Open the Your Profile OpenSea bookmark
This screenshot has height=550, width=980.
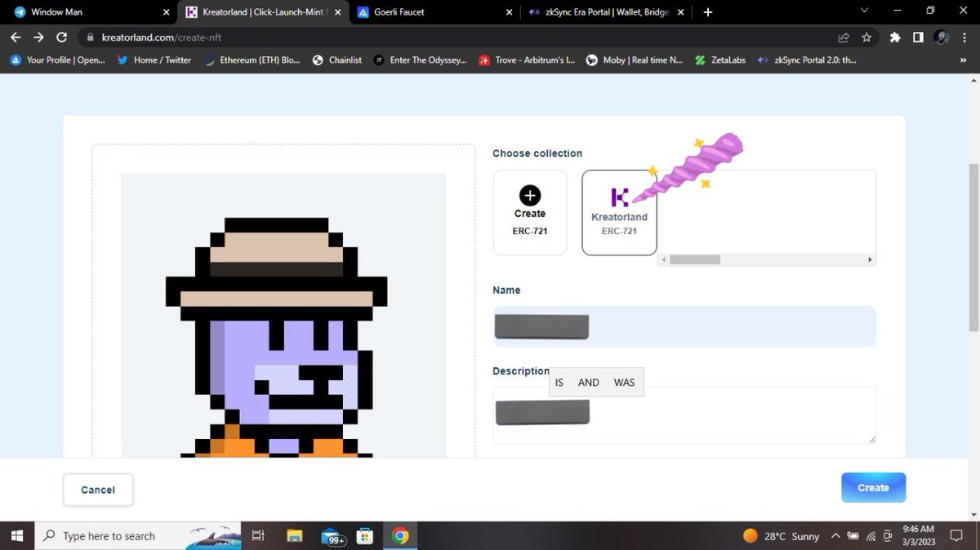click(58, 60)
